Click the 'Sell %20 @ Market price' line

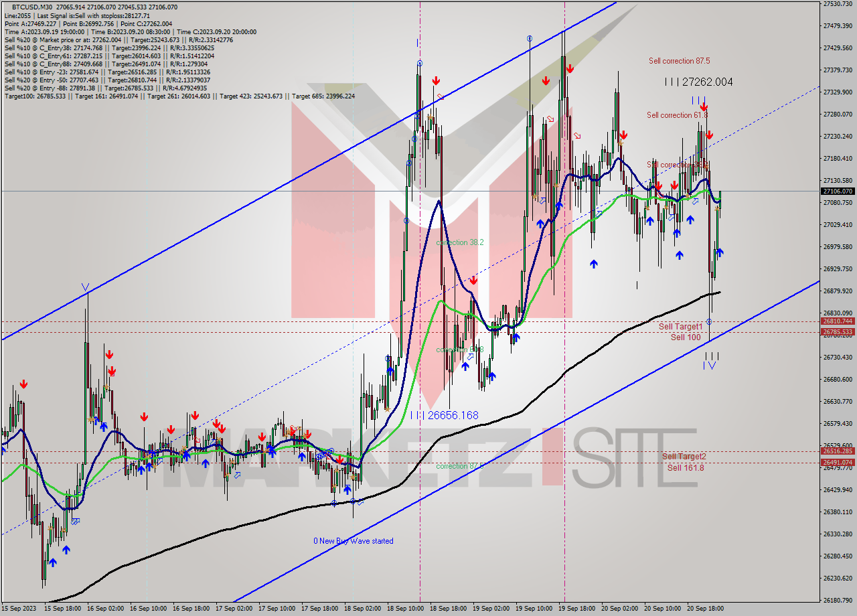click(x=119, y=40)
